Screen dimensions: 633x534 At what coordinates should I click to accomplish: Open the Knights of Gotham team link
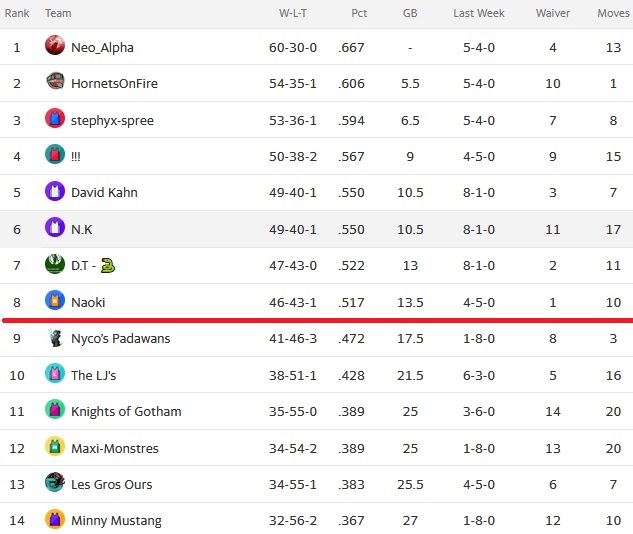click(x=126, y=411)
